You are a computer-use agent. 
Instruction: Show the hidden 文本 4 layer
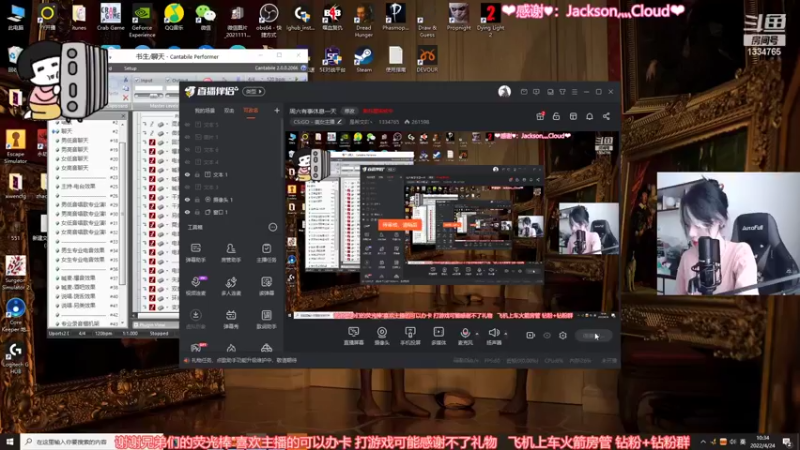(x=188, y=162)
